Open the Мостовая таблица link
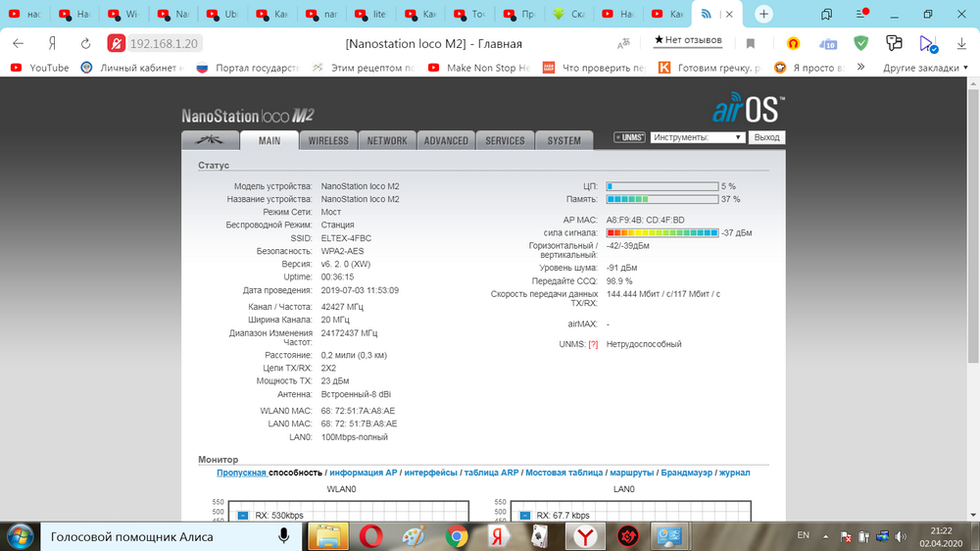Image resolution: width=980 pixels, height=551 pixels. [x=563, y=473]
